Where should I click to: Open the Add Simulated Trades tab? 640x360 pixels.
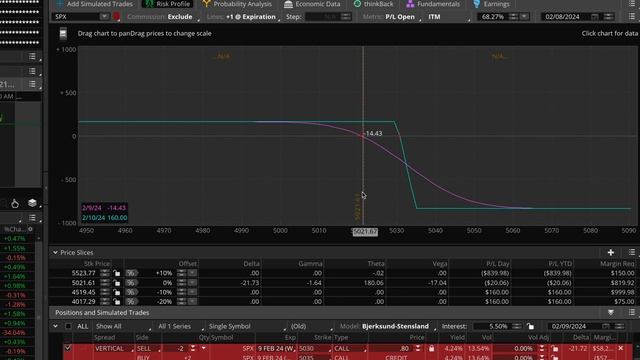(95, 4)
